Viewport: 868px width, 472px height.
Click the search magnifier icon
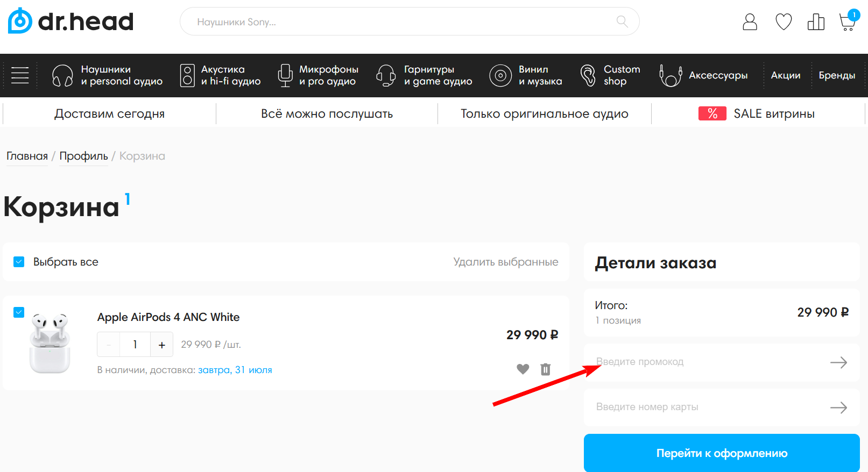pos(622,22)
